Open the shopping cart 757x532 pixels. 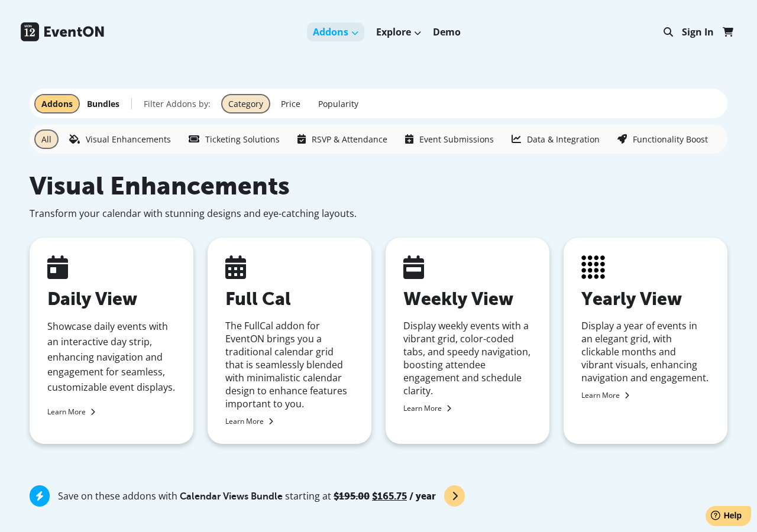coord(728,32)
